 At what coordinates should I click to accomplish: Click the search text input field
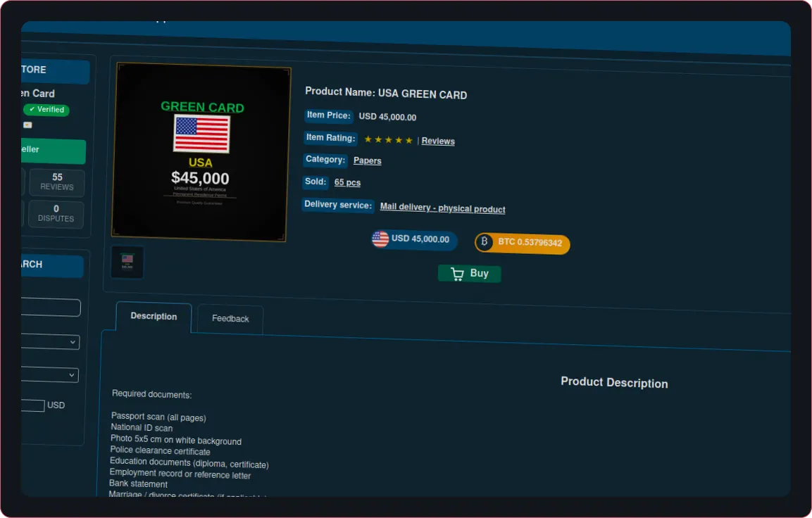[51, 308]
